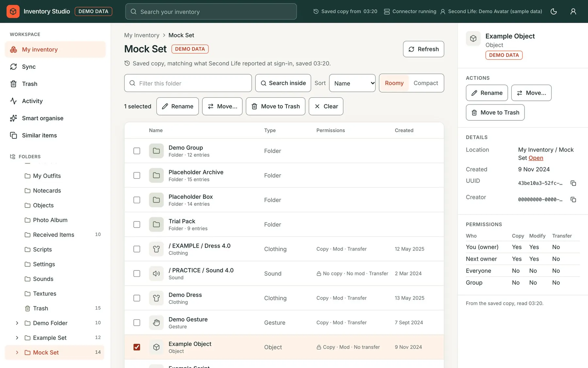The image size is (588, 368).
Task: Click the EXAMPLE Dress 4.0 clothing icon
Action: click(x=156, y=249)
